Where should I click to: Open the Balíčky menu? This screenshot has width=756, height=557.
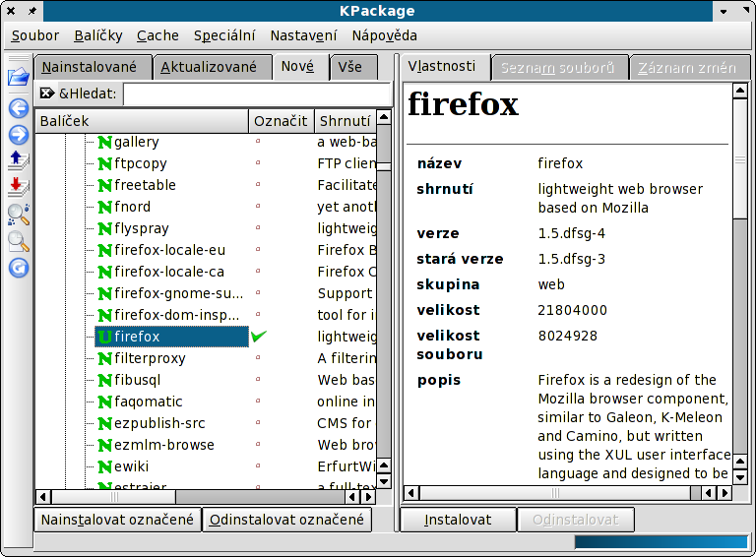tap(98, 35)
